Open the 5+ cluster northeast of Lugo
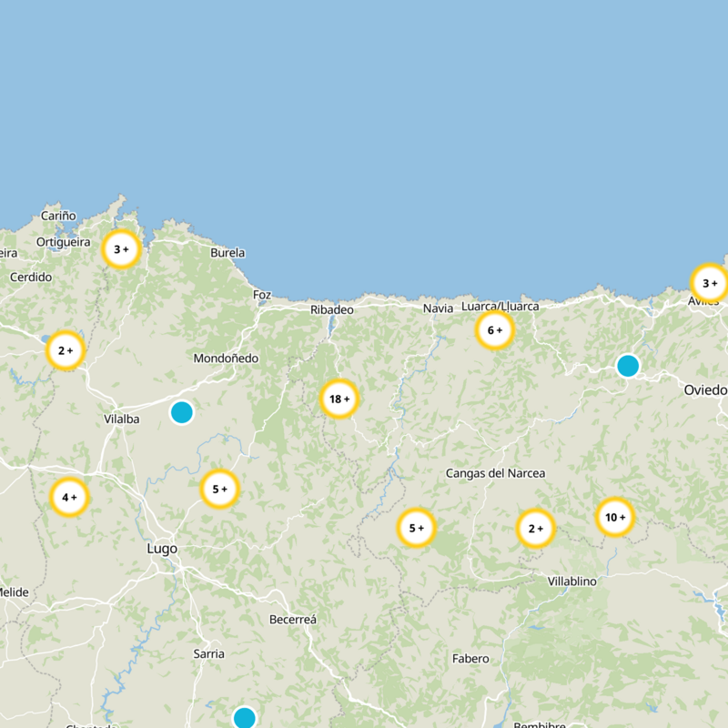The width and height of the screenshot is (728, 728). click(x=219, y=489)
